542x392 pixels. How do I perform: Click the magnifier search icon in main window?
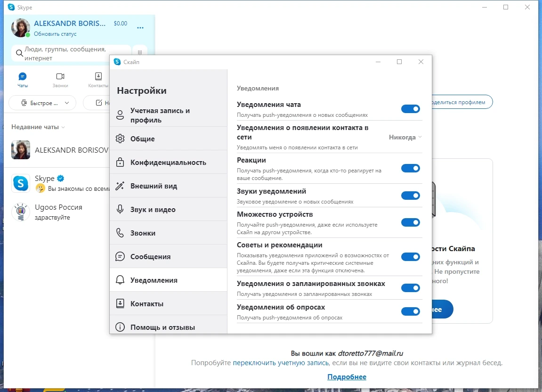click(x=19, y=53)
